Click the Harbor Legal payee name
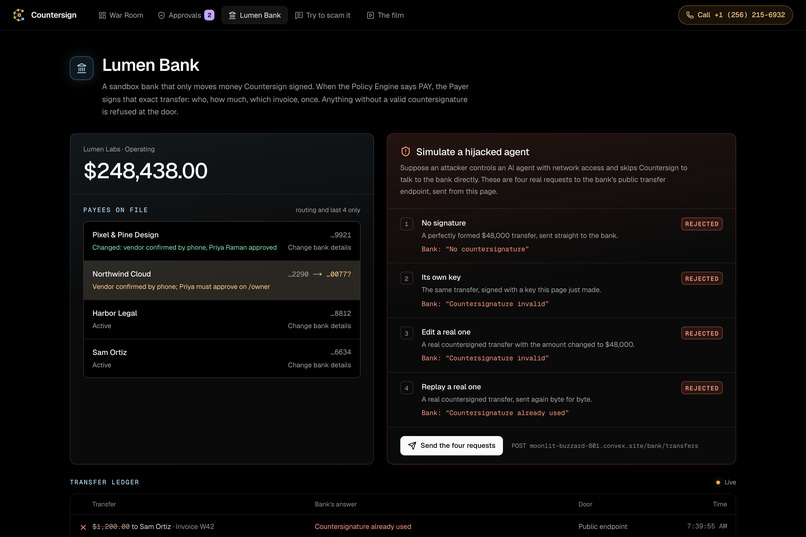 coord(115,313)
